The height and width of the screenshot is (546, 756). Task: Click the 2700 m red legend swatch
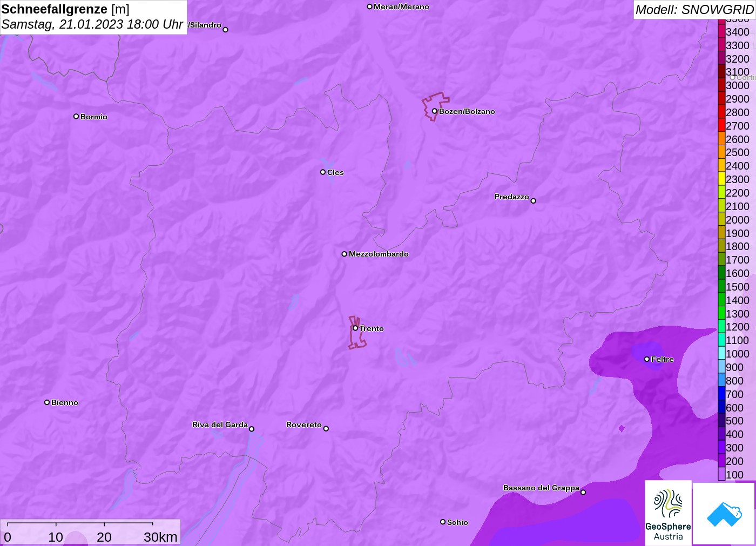tap(721, 125)
